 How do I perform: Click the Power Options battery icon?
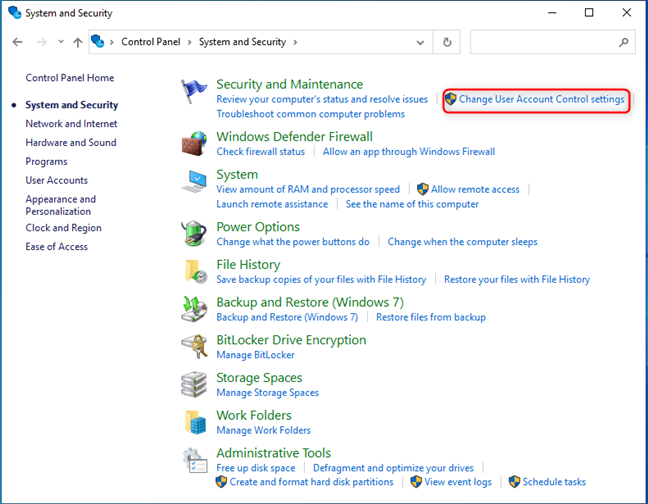pyautogui.click(x=194, y=233)
